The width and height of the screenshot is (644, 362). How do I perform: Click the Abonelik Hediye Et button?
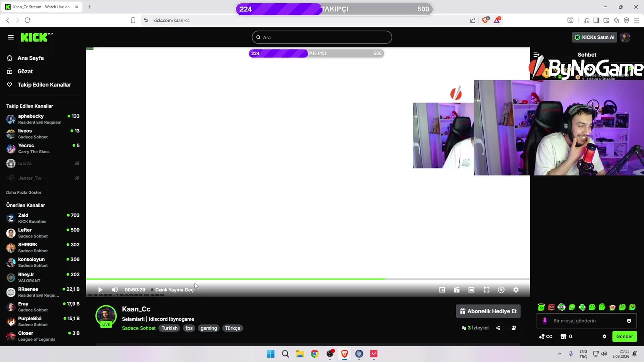[x=488, y=311]
